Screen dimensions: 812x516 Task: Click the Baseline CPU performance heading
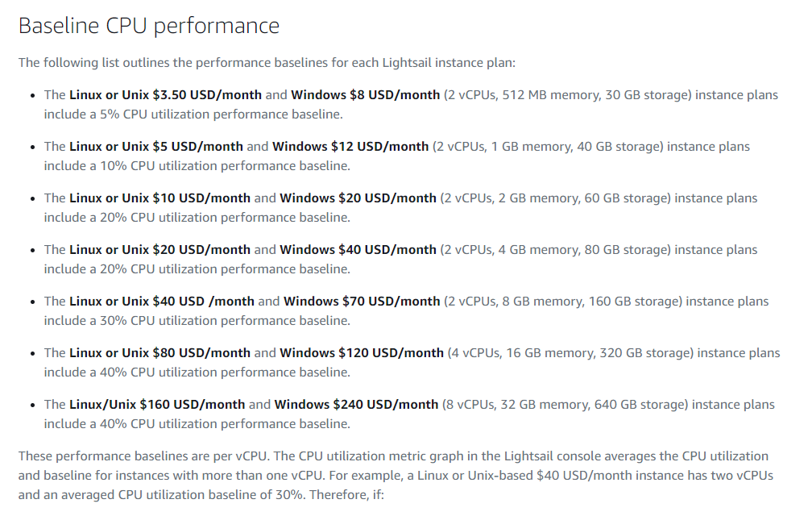click(x=149, y=26)
